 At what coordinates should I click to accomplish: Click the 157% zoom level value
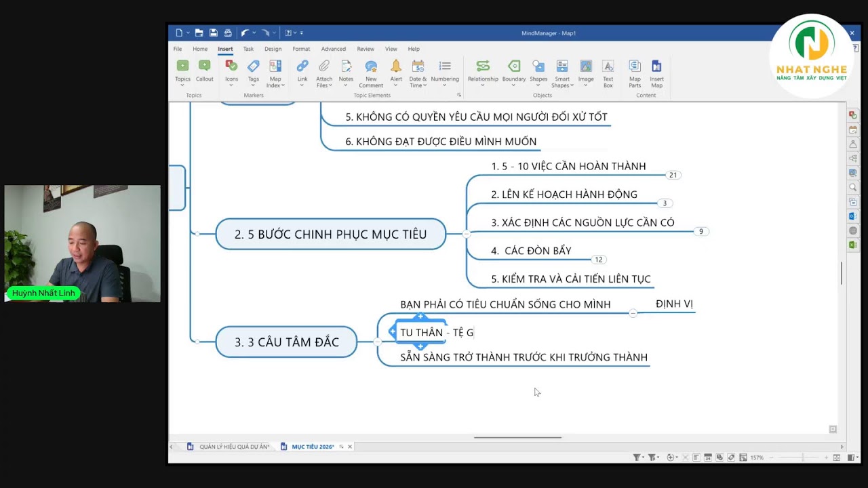pos(757,457)
